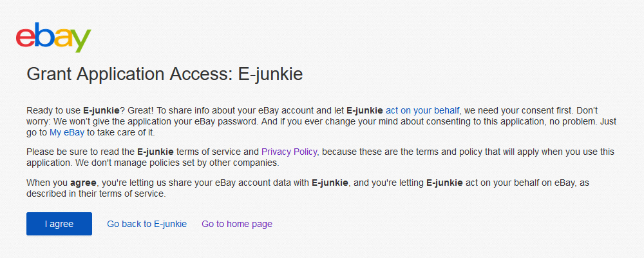644x258 pixels.
Task: Follow the "Go back to E-junkie" link
Action: tap(147, 224)
